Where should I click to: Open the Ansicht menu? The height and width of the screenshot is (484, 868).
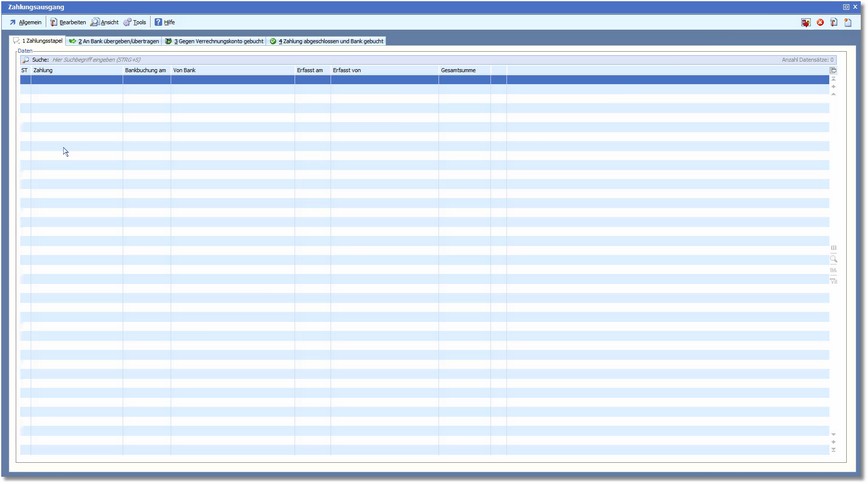tap(105, 22)
